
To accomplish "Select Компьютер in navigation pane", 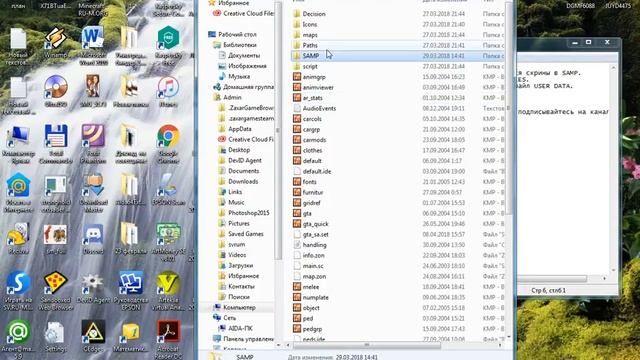I will coord(239,307).
